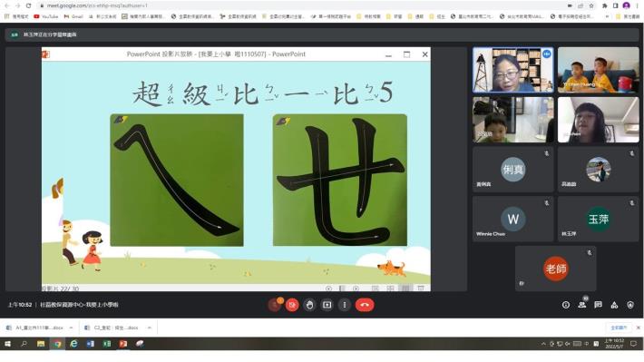Open the Windows Start menu
Image resolution: width=644 pixels, height=362 pixels.
7,344
